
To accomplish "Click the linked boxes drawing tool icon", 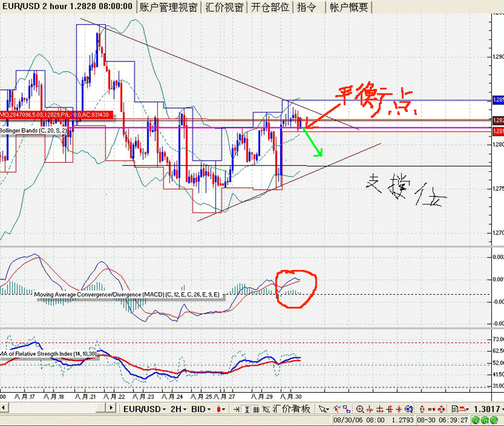I will pos(347,409).
